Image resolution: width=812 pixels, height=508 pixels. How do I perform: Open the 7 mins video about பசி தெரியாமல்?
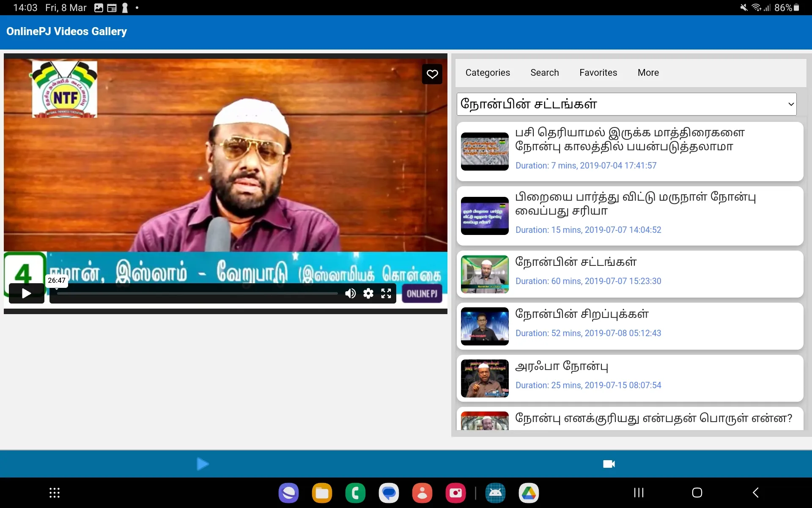pyautogui.click(x=630, y=152)
